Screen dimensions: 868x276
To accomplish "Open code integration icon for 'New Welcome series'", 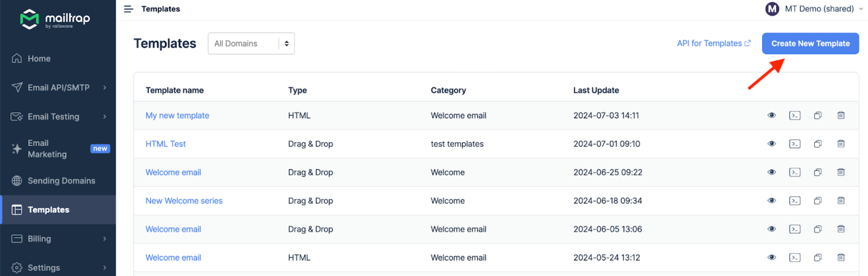I will pos(794,201).
